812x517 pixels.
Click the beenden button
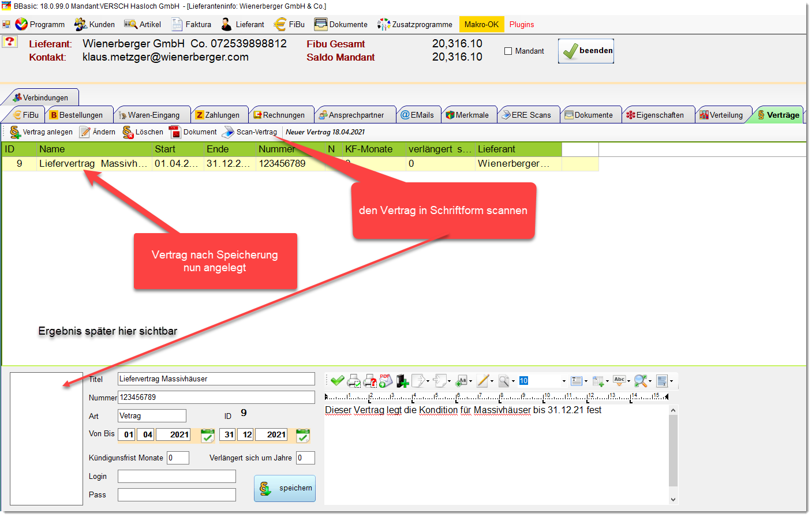tap(586, 51)
